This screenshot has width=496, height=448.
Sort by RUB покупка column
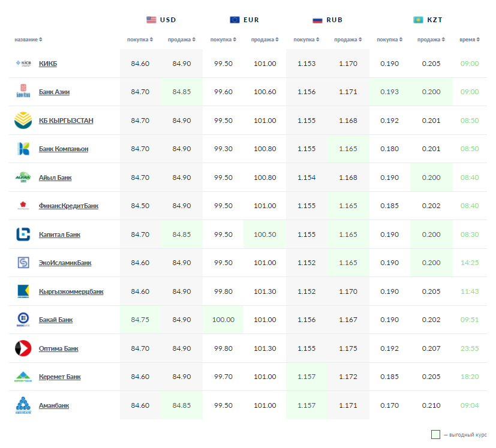click(x=306, y=40)
